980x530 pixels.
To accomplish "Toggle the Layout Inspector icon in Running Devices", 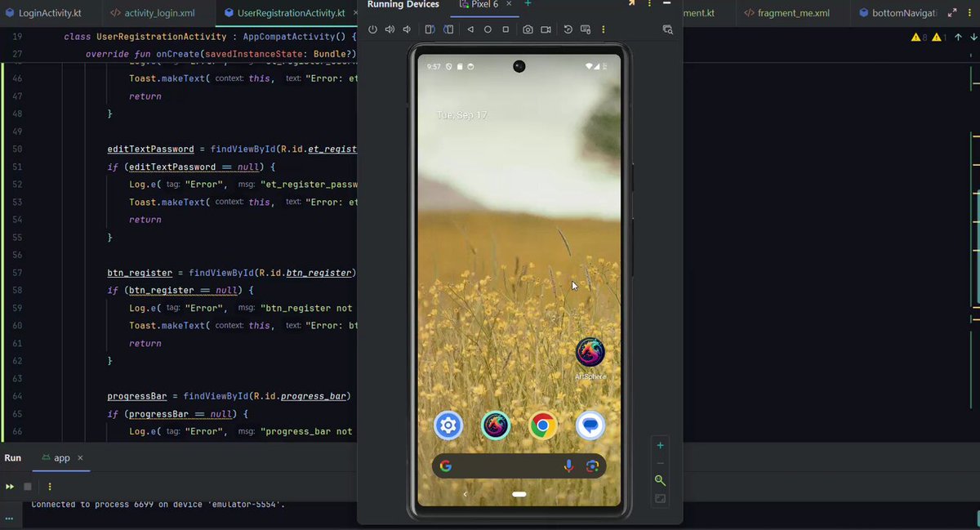I will 667,29.
